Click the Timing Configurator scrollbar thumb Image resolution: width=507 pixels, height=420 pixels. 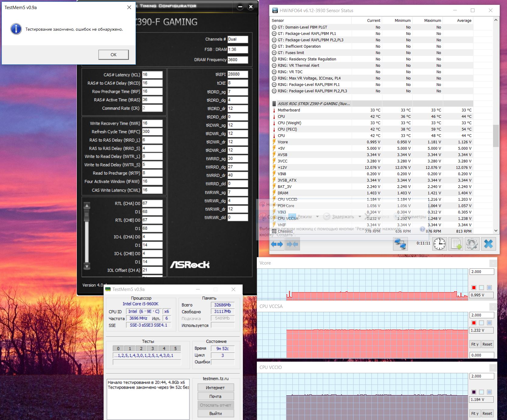coord(87,215)
